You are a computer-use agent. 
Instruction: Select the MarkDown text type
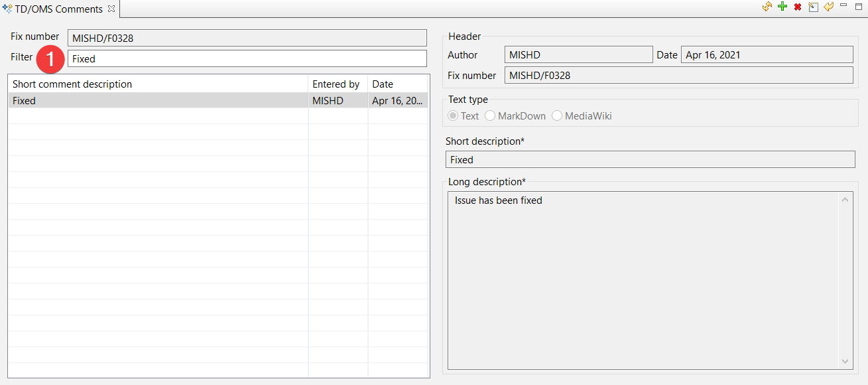[x=490, y=116]
